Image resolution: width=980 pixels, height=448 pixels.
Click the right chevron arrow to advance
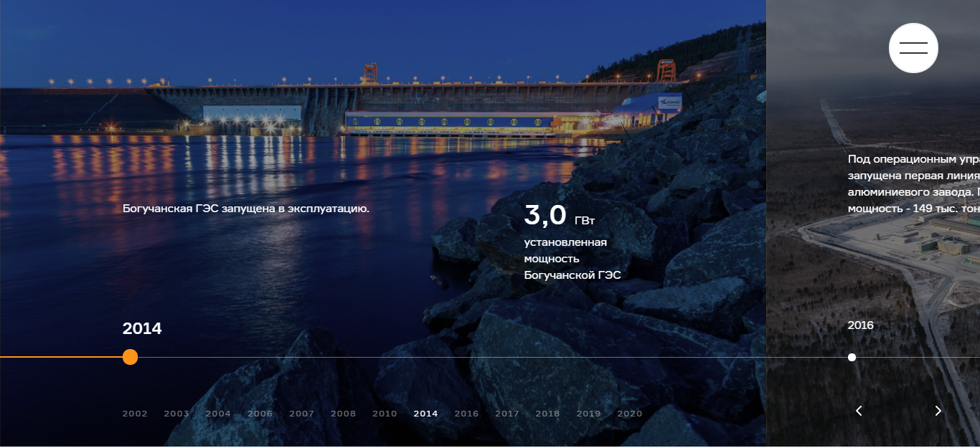click(x=938, y=411)
